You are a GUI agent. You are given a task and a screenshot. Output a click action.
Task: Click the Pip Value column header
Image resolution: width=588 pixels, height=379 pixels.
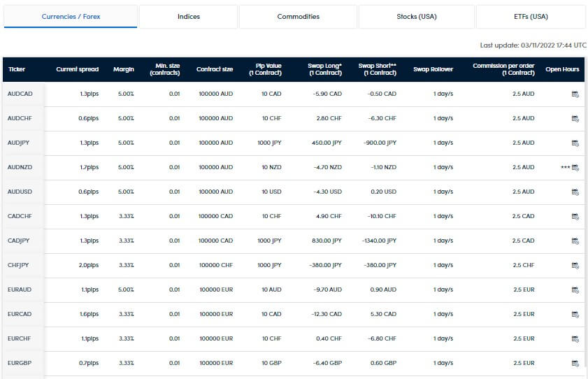click(266, 69)
